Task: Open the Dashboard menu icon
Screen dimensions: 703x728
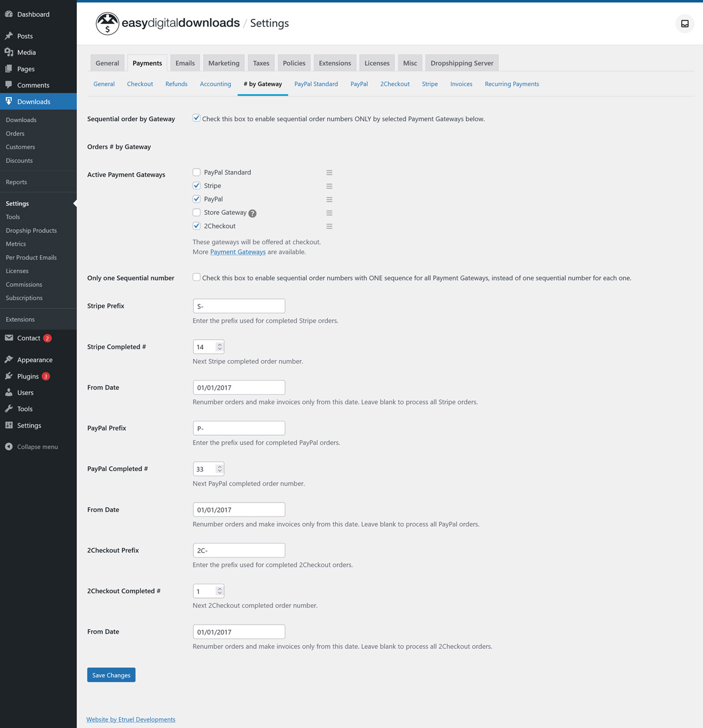Action: 9,14
